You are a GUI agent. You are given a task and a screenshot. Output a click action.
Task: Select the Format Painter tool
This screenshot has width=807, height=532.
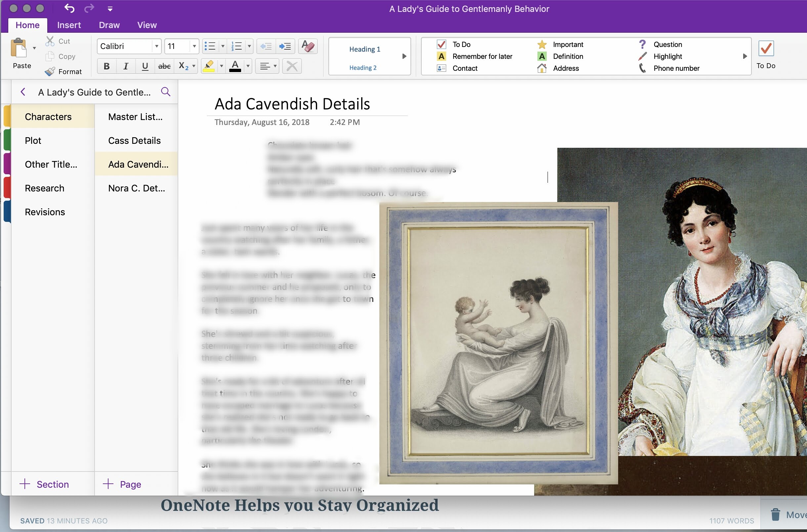click(x=64, y=71)
